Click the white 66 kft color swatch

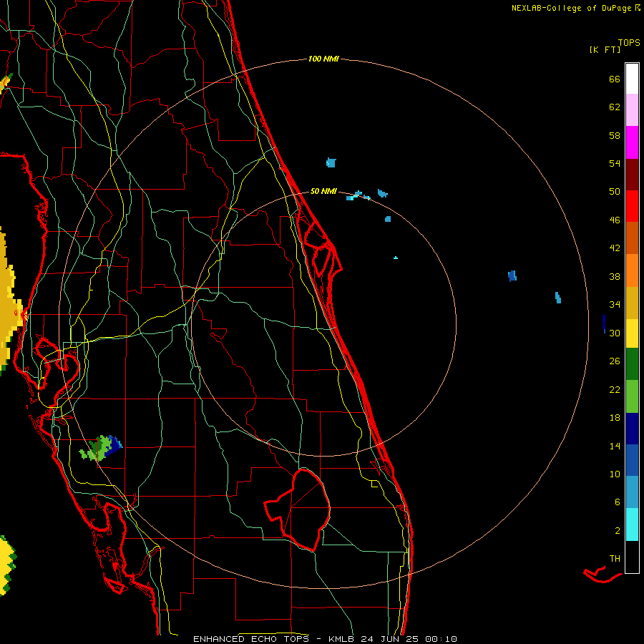click(x=632, y=79)
